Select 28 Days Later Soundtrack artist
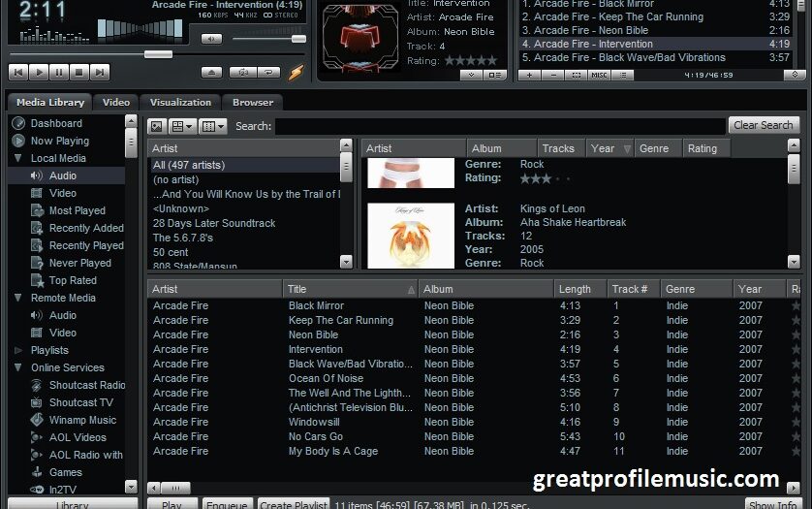 (x=244, y=223)
